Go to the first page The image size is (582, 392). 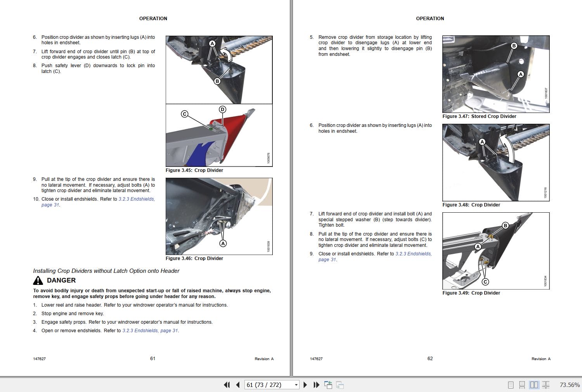coord(227,385)
